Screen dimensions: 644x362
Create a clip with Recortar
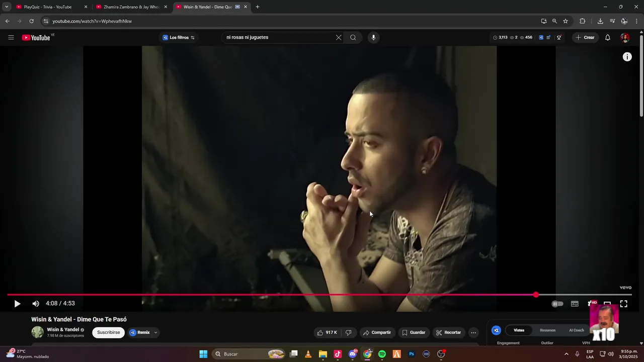(448, 332)
